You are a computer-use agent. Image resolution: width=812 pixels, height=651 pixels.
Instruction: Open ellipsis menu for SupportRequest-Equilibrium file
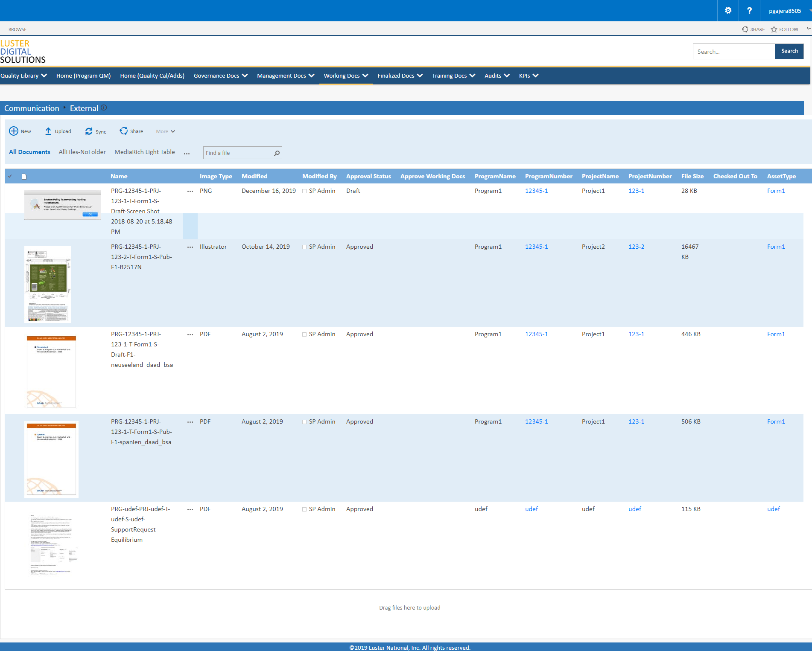pos(190,509)
